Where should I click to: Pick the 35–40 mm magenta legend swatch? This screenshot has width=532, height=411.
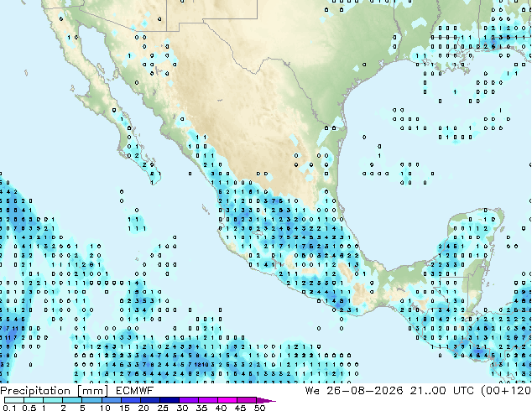tap(208, 400)
